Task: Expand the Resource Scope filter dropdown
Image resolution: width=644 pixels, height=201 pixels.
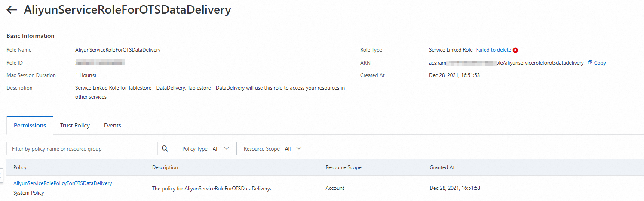Action: 271,148
